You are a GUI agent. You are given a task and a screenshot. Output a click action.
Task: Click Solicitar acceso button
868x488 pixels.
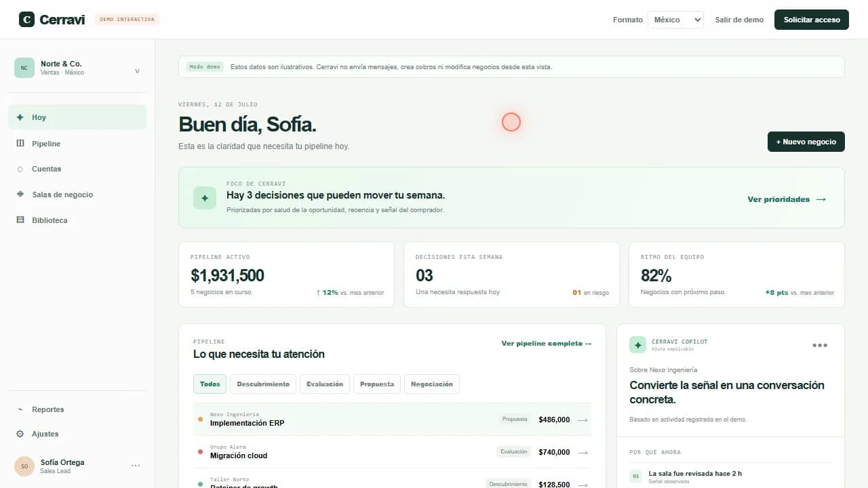pos(812,20)
